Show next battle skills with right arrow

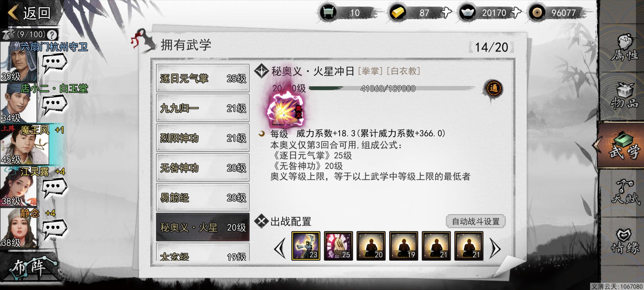tap(495, 248)
